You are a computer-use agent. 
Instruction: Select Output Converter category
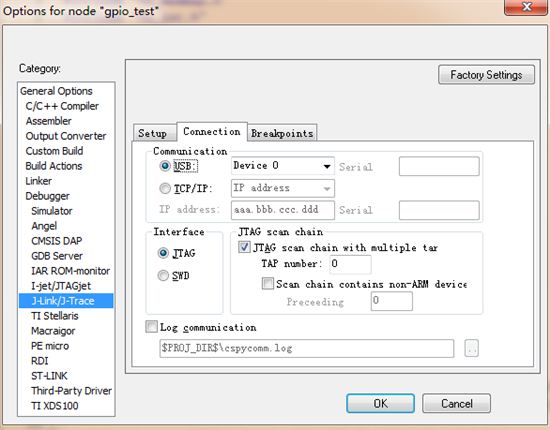[x=66, y=136]
